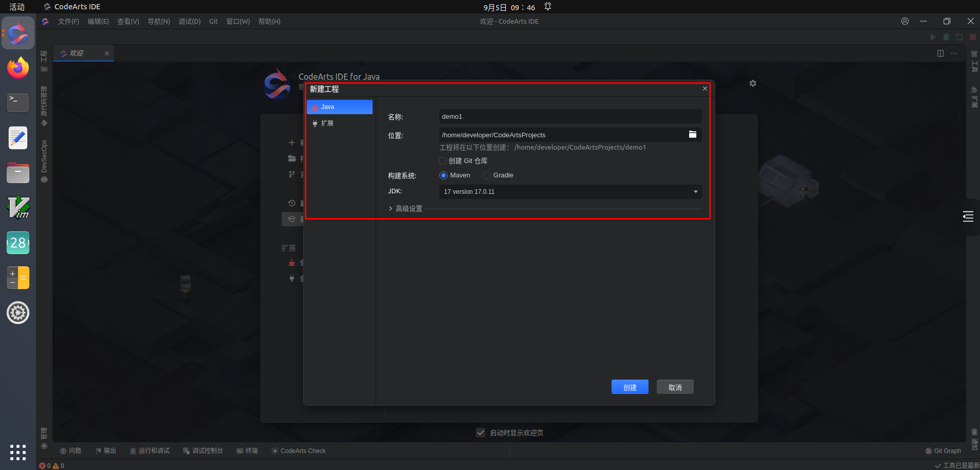Image resolution: width=980 pixels, height=470 pixels.
Task: Click the green Run button in toolbar
Action: (933, 37)
